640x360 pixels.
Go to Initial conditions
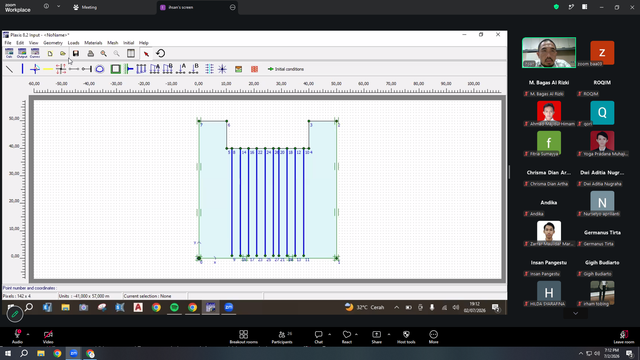[286, 69]
